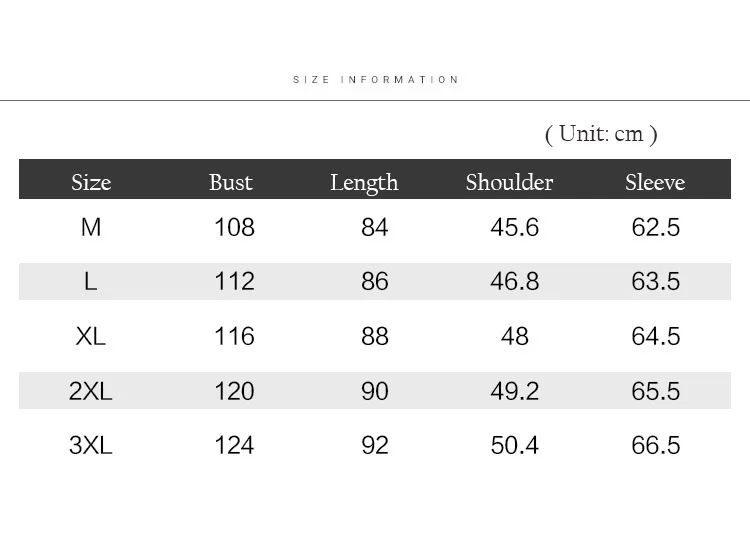Screen dimensions: 750x541
Task: Click the Sleeve column header
Action: [x=655, y=182]
